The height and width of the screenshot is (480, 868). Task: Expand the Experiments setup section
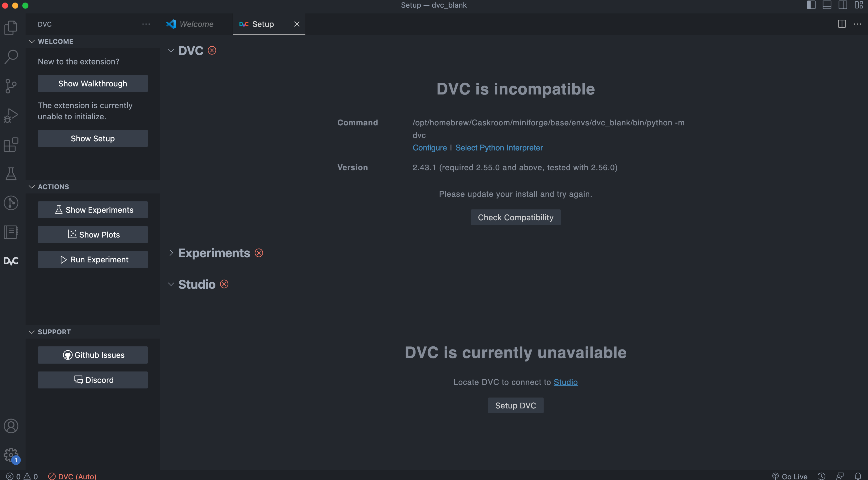pyautogui.click(x=172, y=253)
